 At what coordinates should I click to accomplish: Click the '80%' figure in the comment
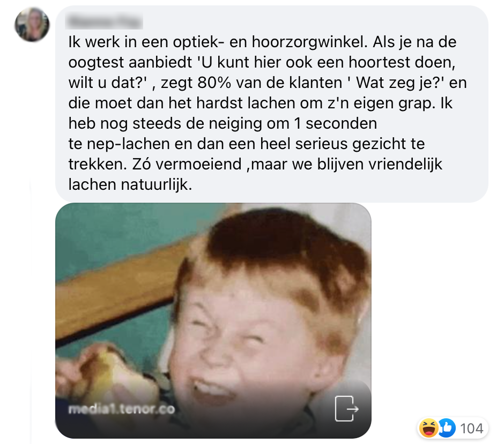[214, 83]
